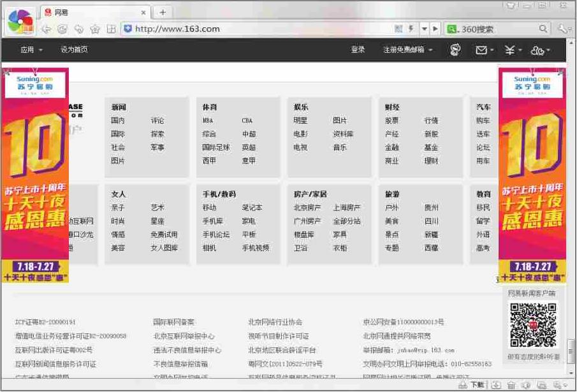Reload the page with the refresh icon

62,29
